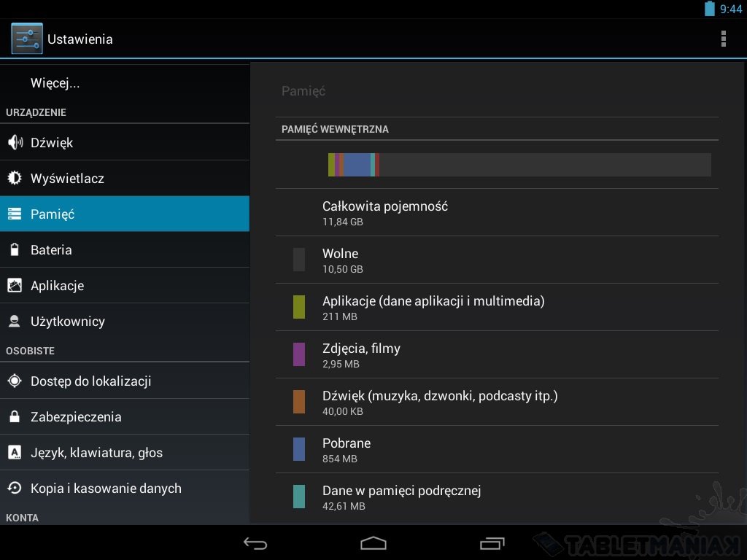Viewport: 747px width, 560px height.
Task: Open Więcej... network options
Action: click(x=125, y=83)
